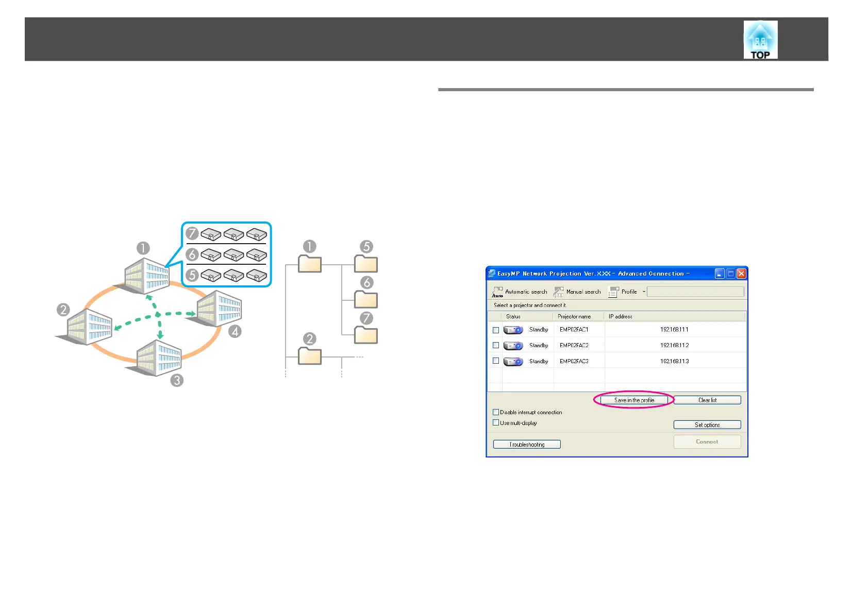Click the Troubleshooting button
868x613 pixels.
[527, 445]
